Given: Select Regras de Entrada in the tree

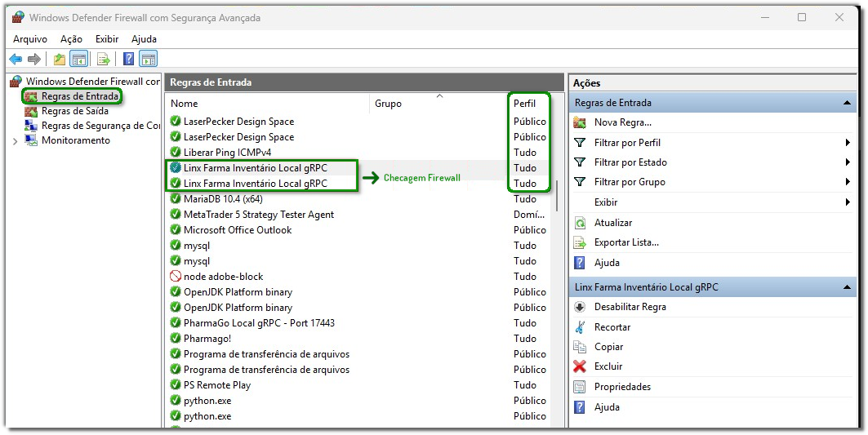Looking at the screenshot, I should 80,96.
